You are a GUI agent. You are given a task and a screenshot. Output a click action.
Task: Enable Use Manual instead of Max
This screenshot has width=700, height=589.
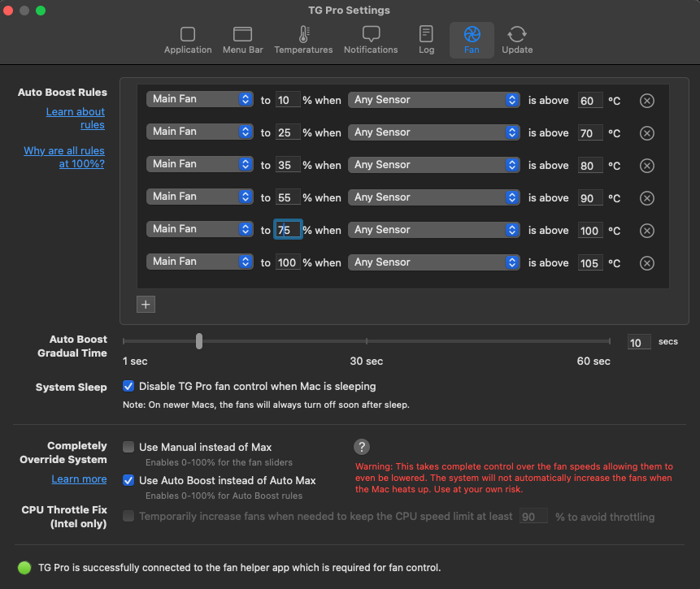click(128, 447)
